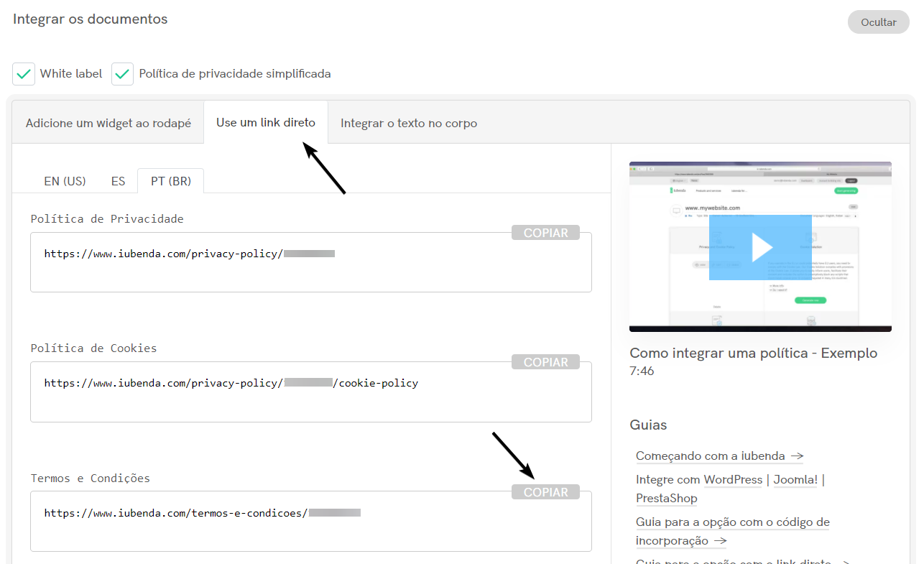Copy the Política de Privacidade link
The height and width of the screenshot is (564, 924).
(x=545, y=233)
